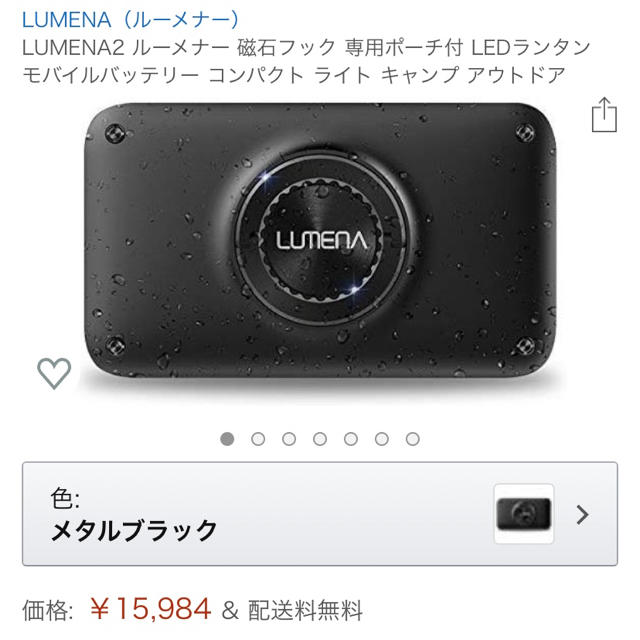Tap the ￥15,984 price

150,609
